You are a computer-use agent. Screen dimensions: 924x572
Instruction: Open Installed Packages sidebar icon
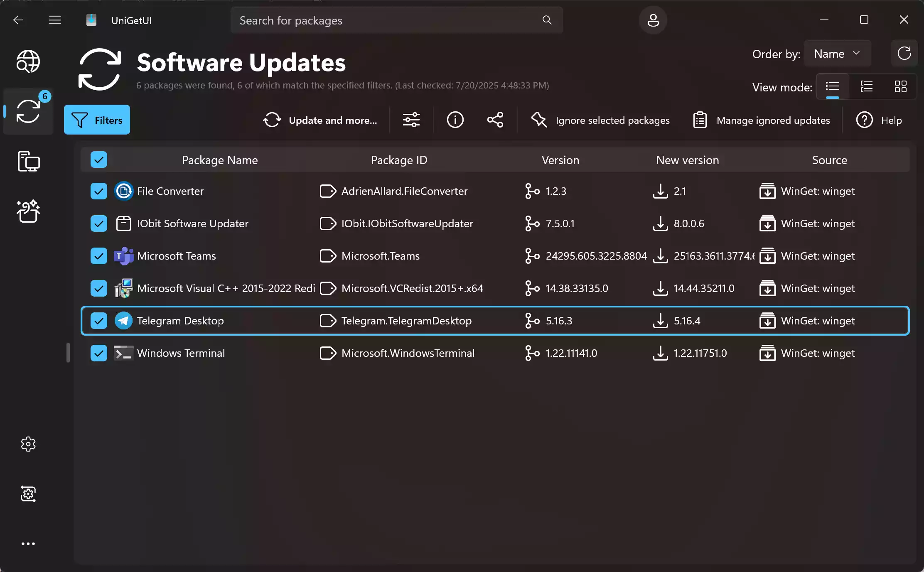[x=28, y=161]
